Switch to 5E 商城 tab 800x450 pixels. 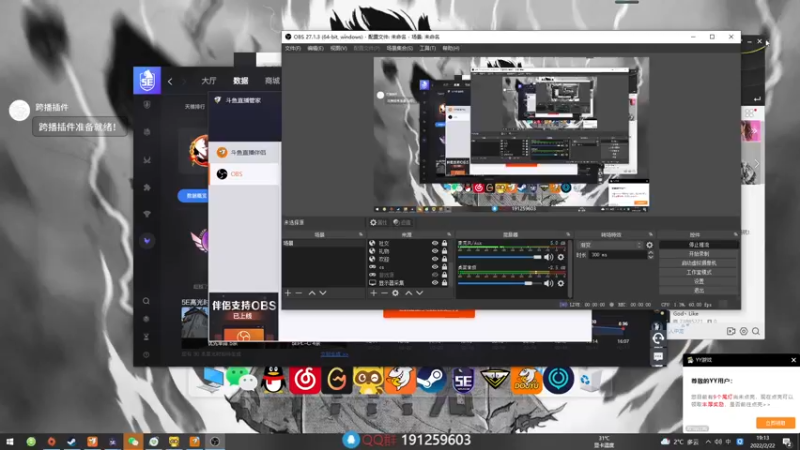272,81
